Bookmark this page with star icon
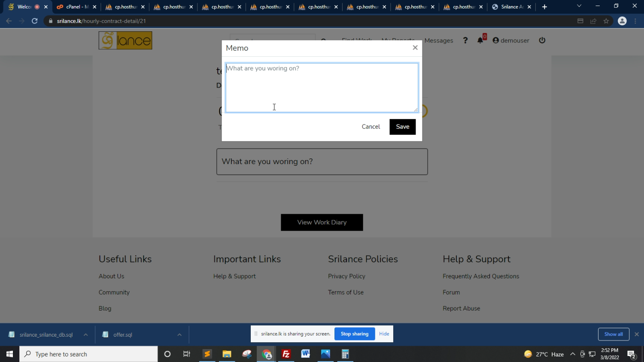 pos(606,21)
